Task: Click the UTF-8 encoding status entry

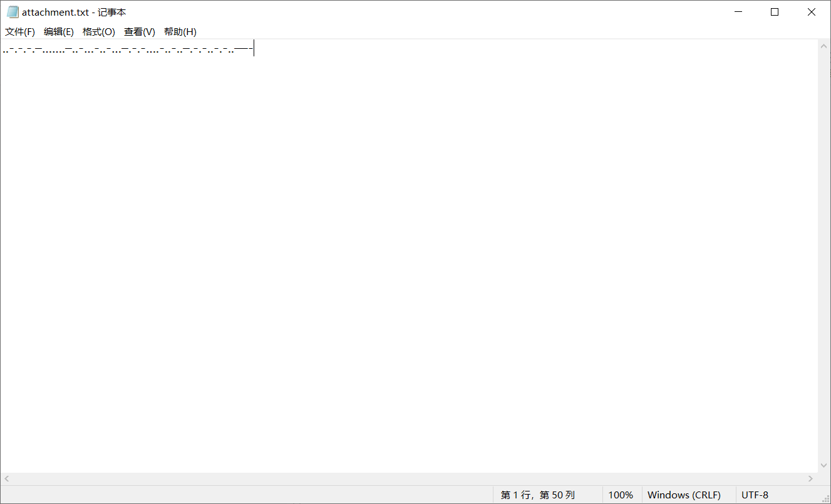Action: pyautogui.click(x=755, y=495)
